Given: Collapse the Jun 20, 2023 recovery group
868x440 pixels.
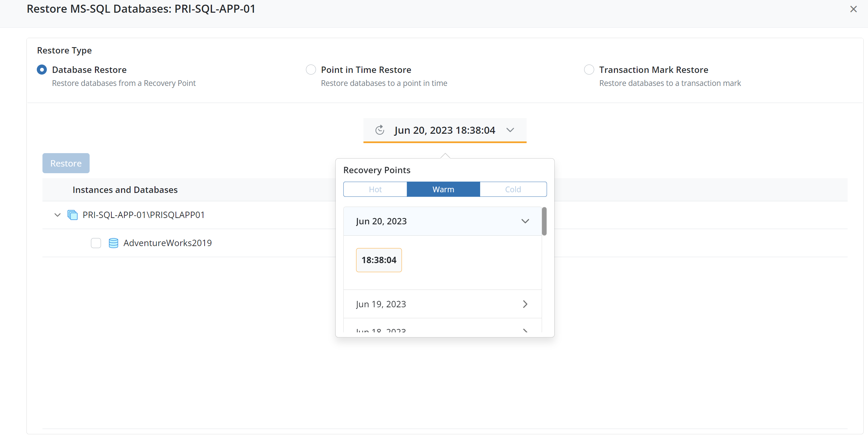Looking at the screenshot, I should point(525,221).
